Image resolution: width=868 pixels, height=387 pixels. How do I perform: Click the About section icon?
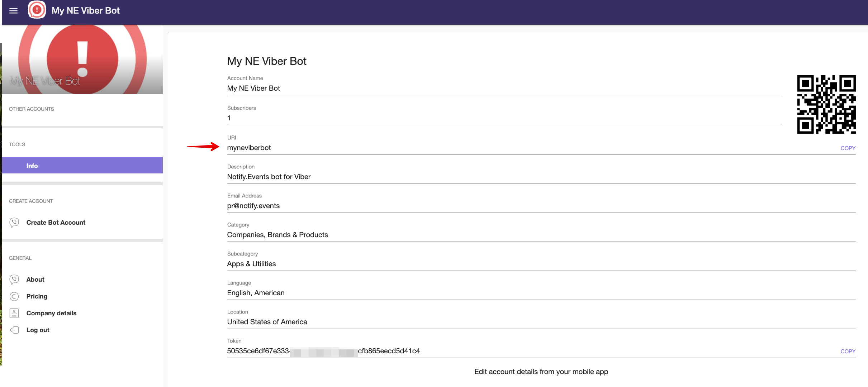(14, 279)
